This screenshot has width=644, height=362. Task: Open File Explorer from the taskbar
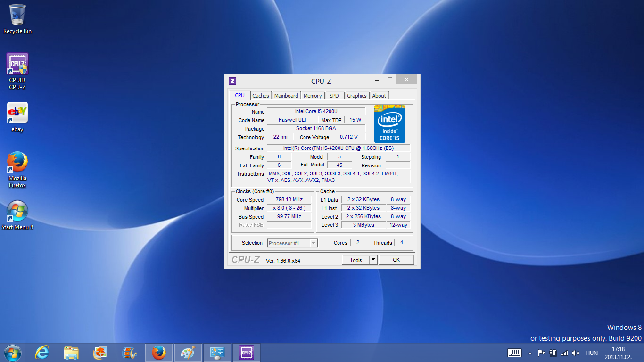tap(71, 353)
